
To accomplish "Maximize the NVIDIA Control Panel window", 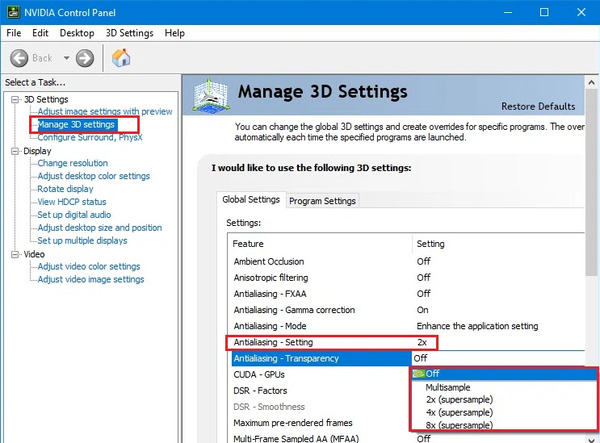I will click(544, 12).
